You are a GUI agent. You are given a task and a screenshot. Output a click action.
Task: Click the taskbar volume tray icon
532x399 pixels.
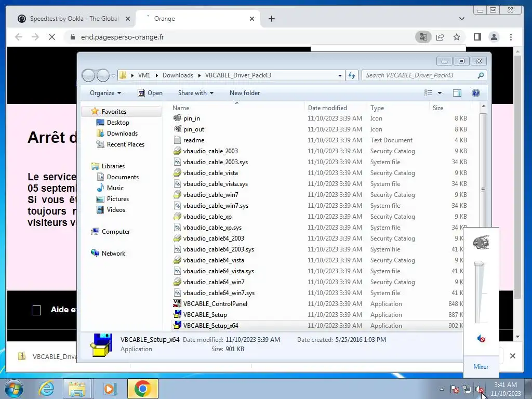pos(480,390)
